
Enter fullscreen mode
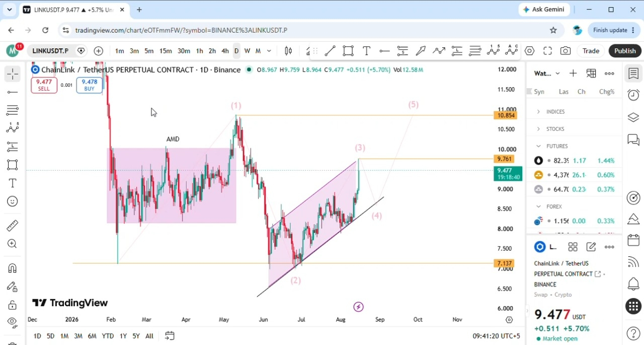(547, 51)
